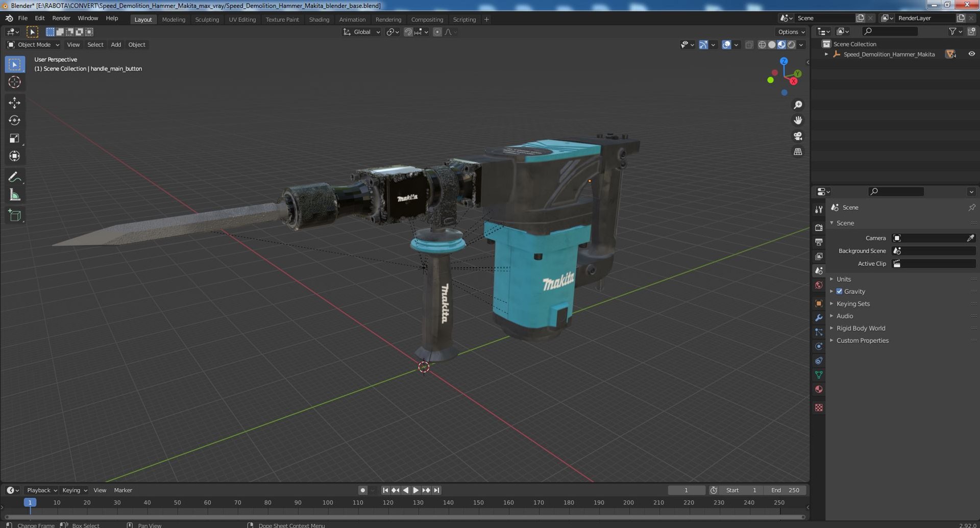
Task: Expand the Keying Sets panel
Action: 852,304
